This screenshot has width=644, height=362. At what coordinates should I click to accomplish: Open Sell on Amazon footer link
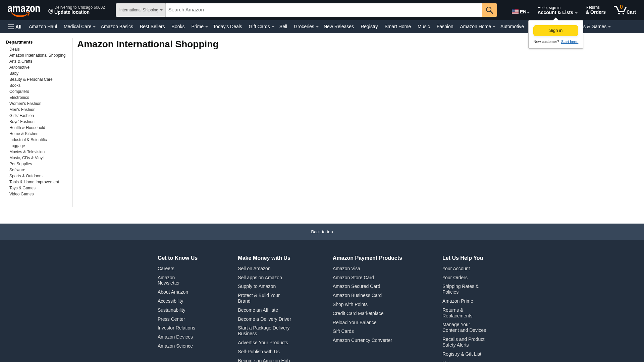pyautogui.click(x=254, y=268)
